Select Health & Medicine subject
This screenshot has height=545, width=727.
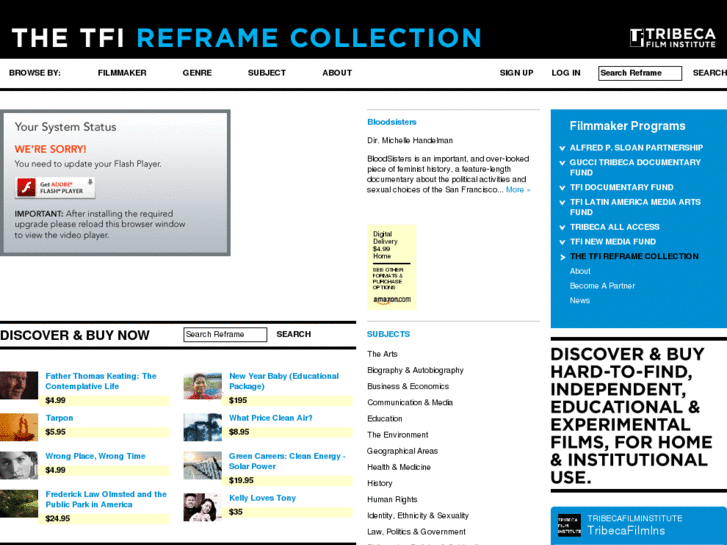[x=399, y=468]
